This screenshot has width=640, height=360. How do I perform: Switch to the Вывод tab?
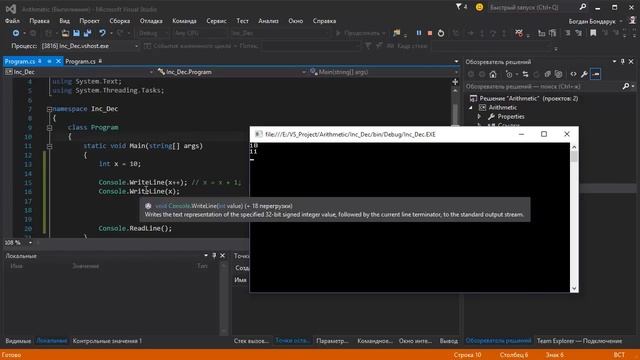(x=449, y=341)
